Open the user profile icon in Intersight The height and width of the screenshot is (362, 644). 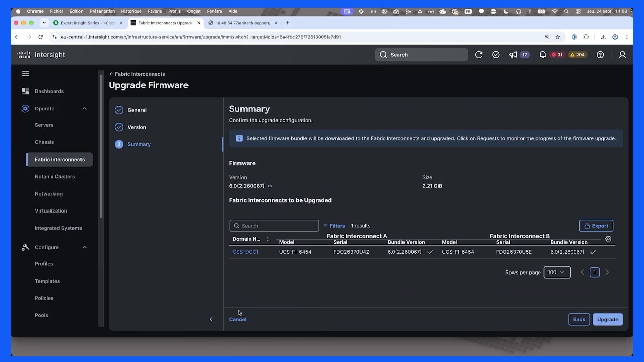622,55
